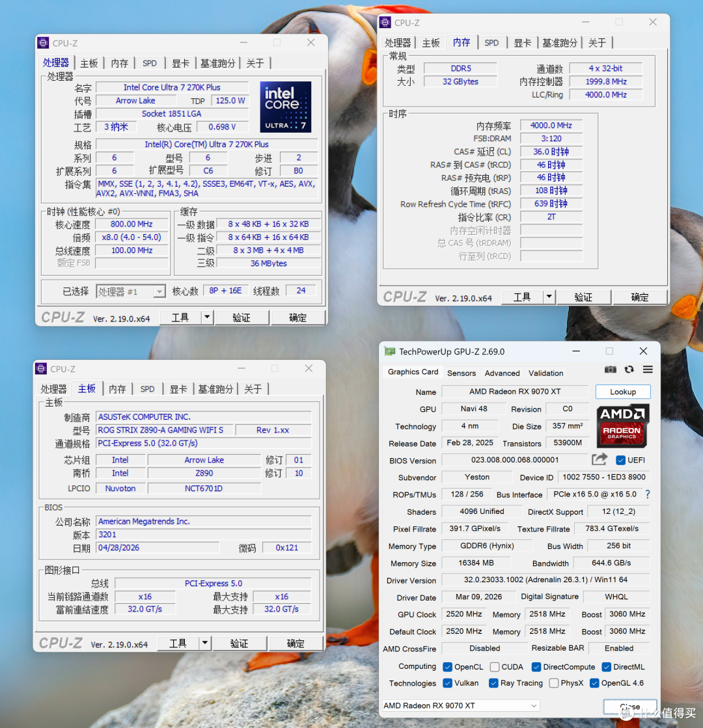Click the BIOS share/export arrow icon in GPU-Z
The image size is (703, 728).
[600, 460]
